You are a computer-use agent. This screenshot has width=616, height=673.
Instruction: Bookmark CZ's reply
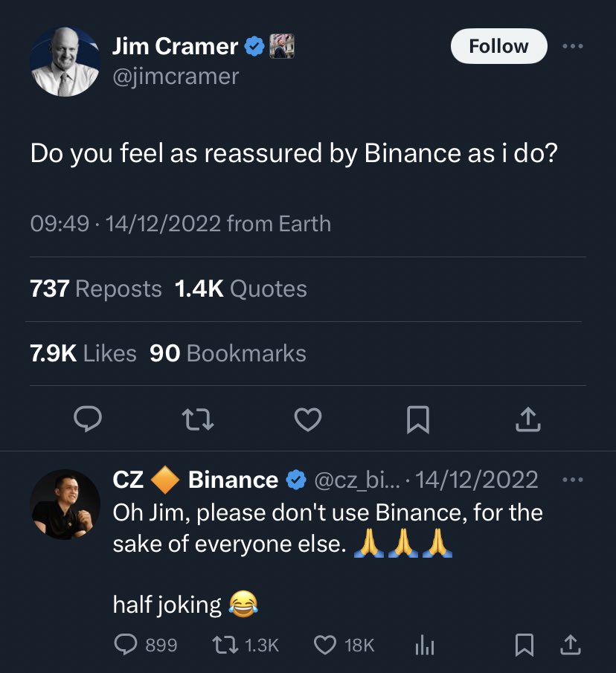point(524,645)
